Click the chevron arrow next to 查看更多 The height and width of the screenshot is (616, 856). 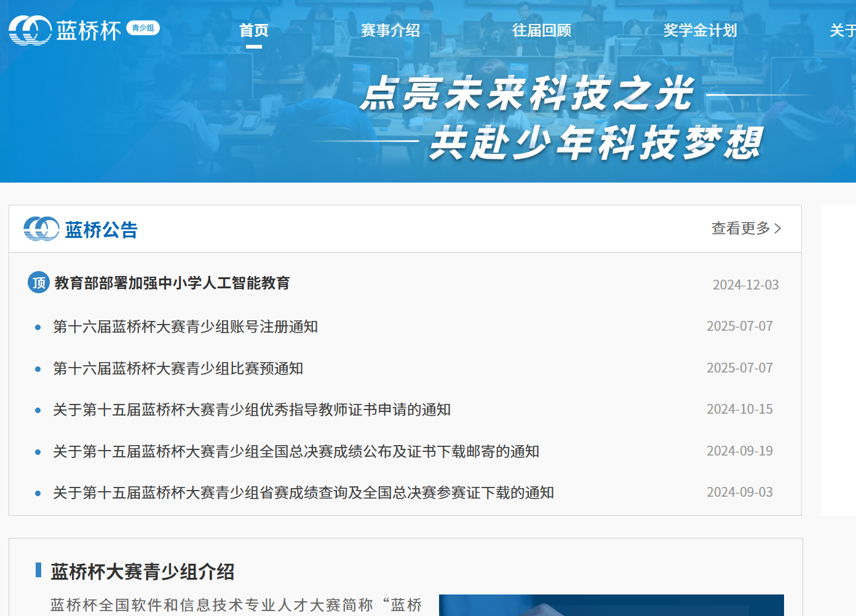(778, 228)
